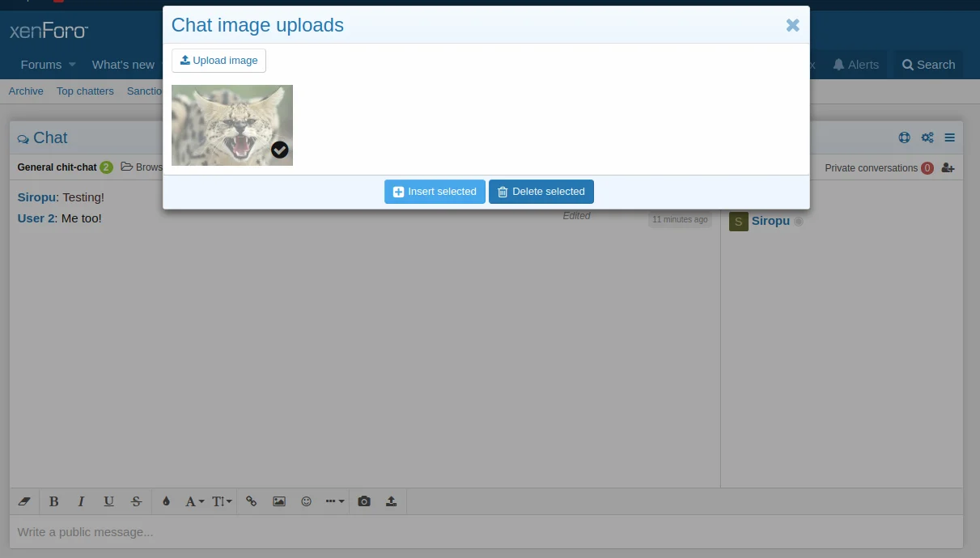Toggle underline formatting
The height and width of the screenshot is (558, 980).
108,501
